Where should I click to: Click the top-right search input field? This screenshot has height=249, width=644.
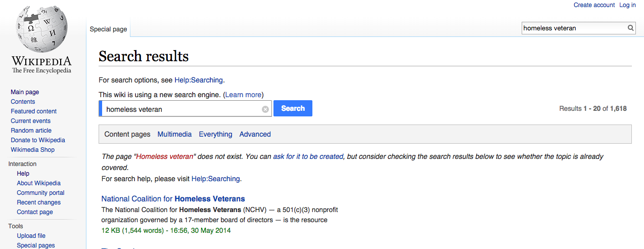[x=573, y=28]
